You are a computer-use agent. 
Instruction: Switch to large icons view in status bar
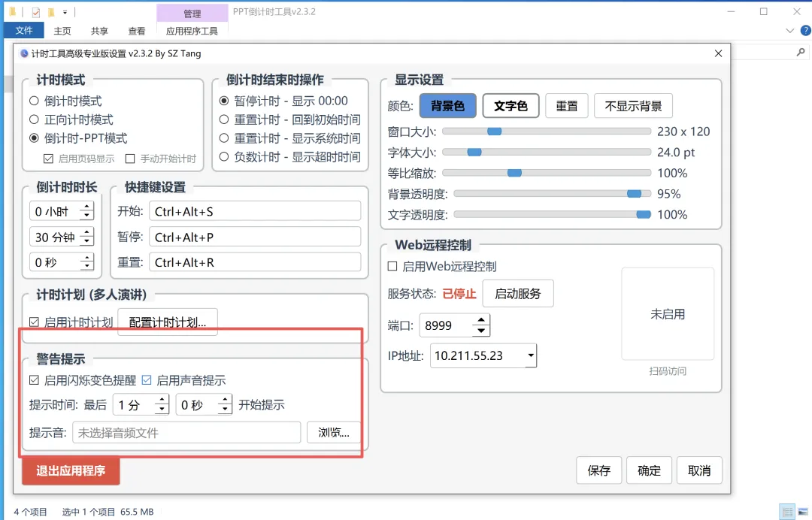803,511
